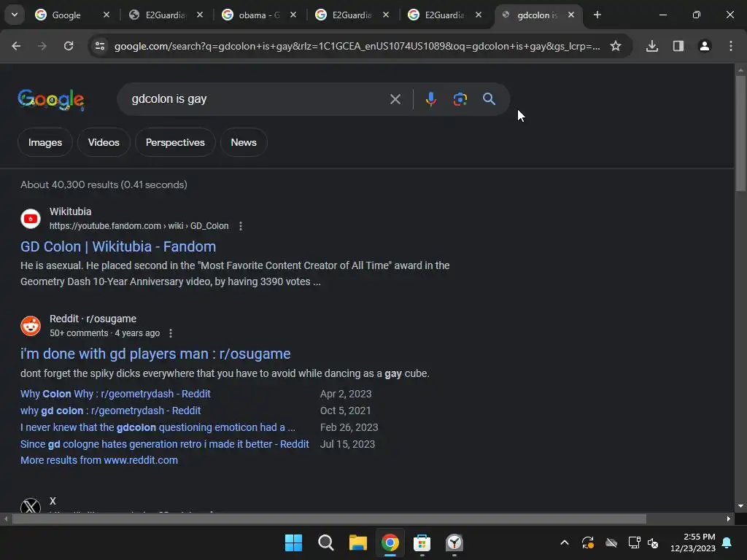Open more options for Wikitubia result
This screenshot has width=747, height=560.
click(x=241, y=226)
